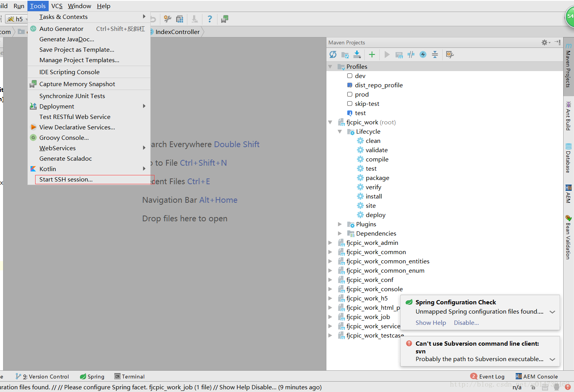Expand the fjcpic_work_admin module

click(x=330, y=243)
